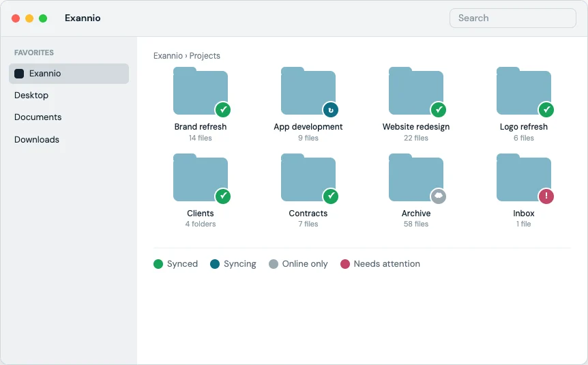Click the Needs attention legend label
Screen dimensions: 588x365
click(387, 264)
